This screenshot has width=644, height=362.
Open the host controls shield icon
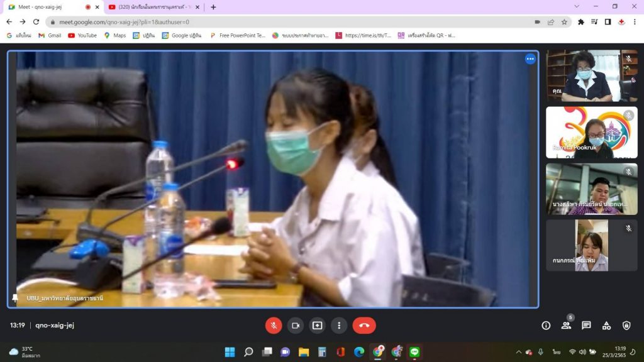coord(626,326)
